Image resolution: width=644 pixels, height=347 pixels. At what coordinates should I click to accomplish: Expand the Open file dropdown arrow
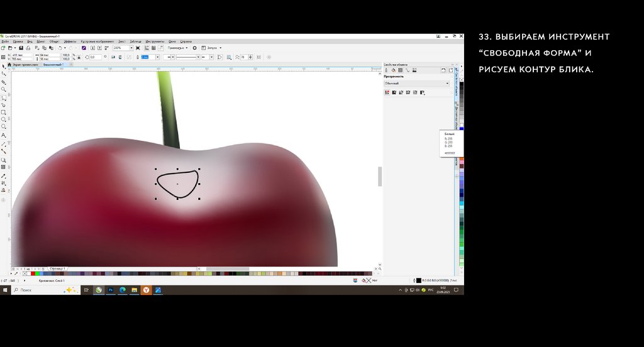click(15, 48)
